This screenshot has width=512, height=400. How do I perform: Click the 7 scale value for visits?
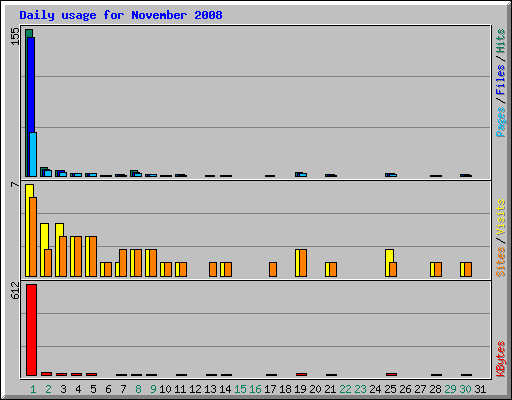click(x=15, y=184)
